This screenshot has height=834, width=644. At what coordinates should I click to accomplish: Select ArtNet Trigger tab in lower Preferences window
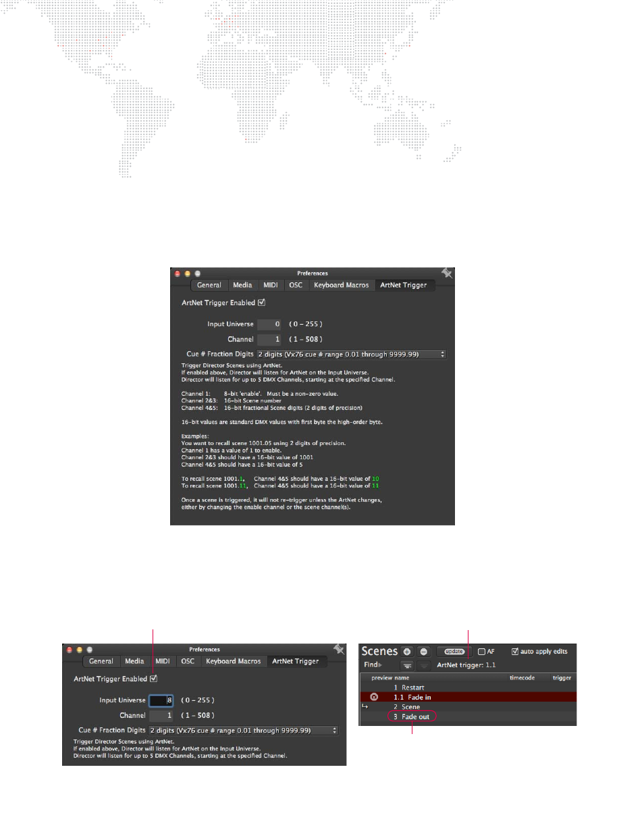(296, 661)
